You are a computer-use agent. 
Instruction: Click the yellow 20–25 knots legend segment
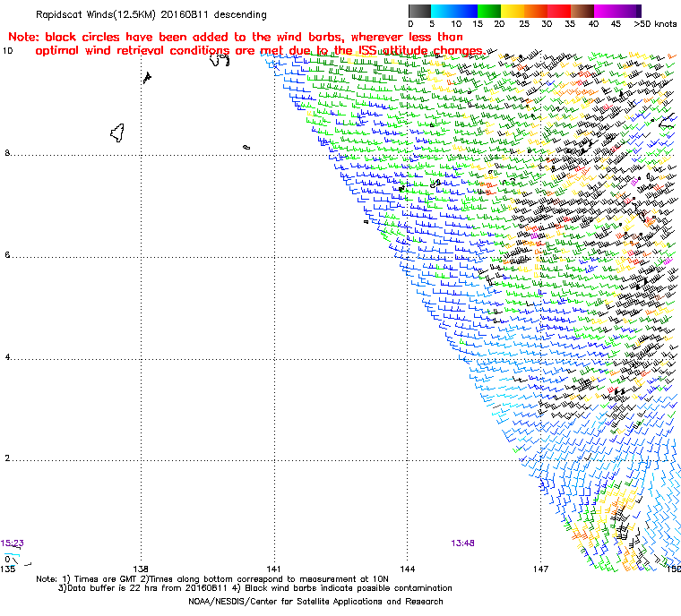tap(513, 11)
